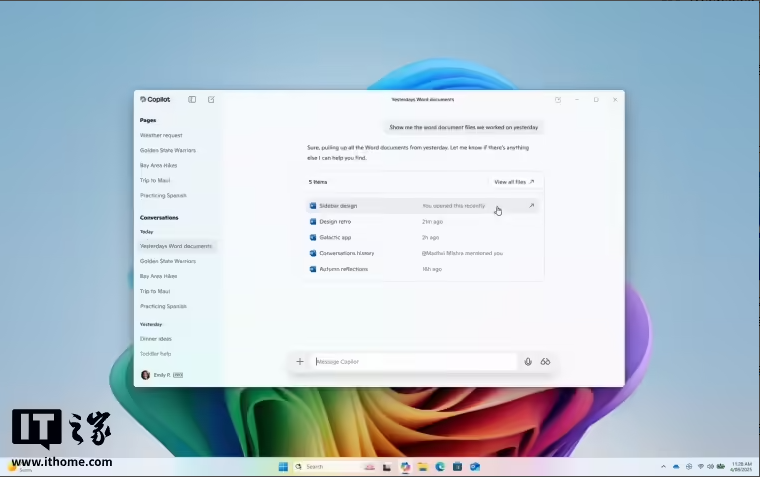Open Microsoft Edge from the taskbar
This screenshot has width=760, height=477.
click(x=440, y=467)
